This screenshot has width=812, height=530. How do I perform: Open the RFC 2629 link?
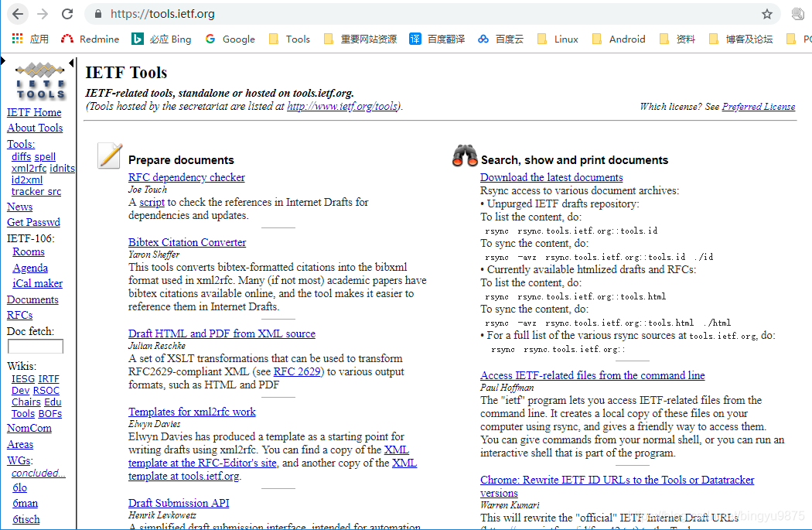297,371
